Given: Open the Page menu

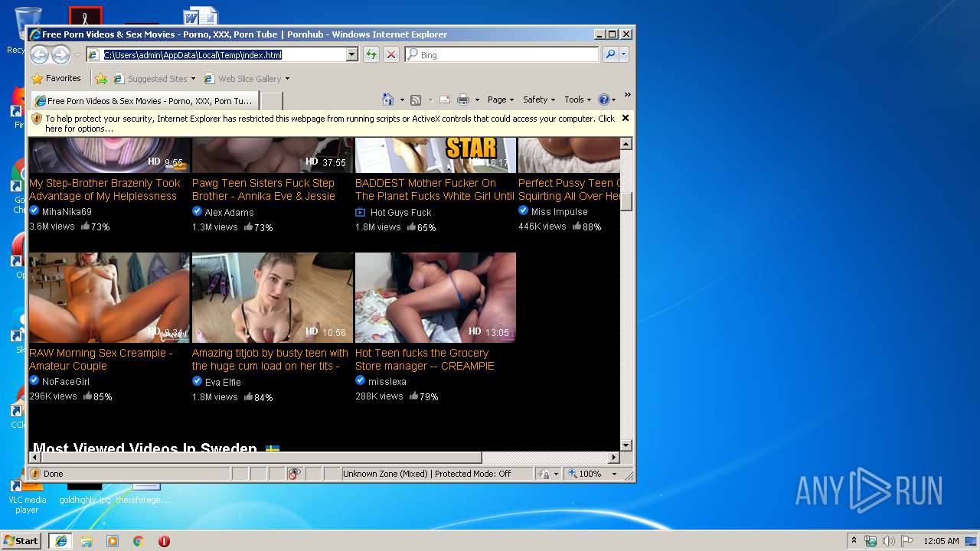Looking at the screenshot, I should tap(500, 99).
